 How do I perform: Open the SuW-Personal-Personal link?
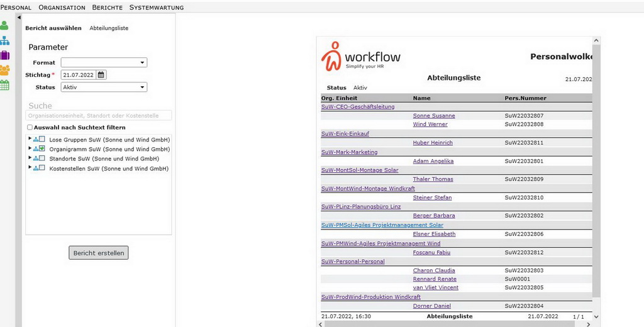point(353,261)
